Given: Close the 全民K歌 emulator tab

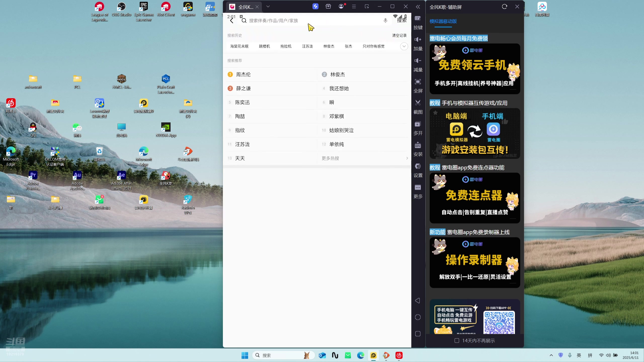Looking at the screenshot, I should click(x=257, y=7).
